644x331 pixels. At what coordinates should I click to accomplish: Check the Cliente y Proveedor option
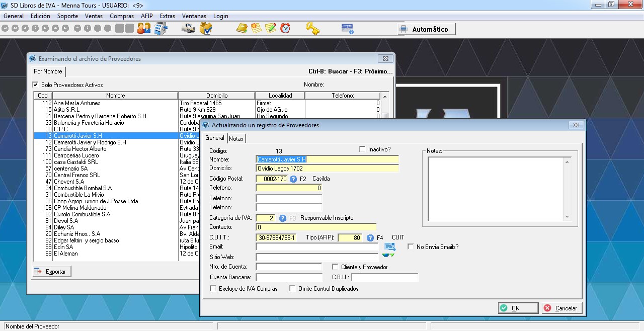click(336, 267)
